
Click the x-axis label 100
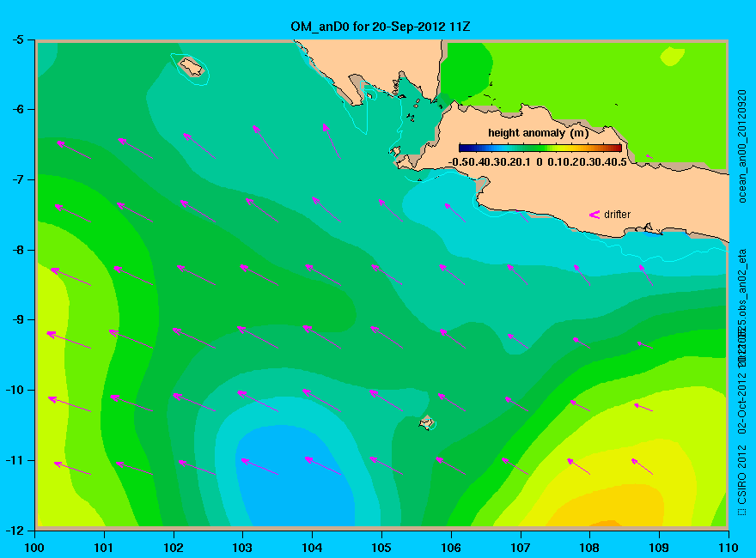pos(34,548)
